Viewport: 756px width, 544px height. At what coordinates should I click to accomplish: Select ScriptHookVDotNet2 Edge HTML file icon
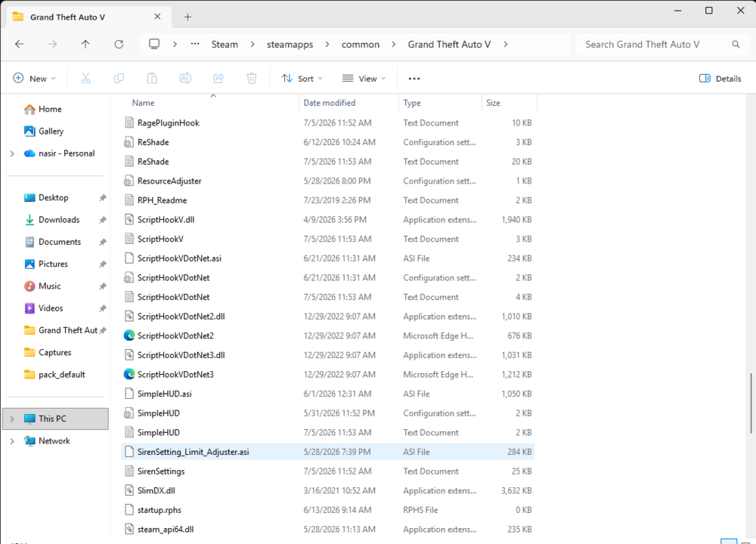click(x=129, y=335)
